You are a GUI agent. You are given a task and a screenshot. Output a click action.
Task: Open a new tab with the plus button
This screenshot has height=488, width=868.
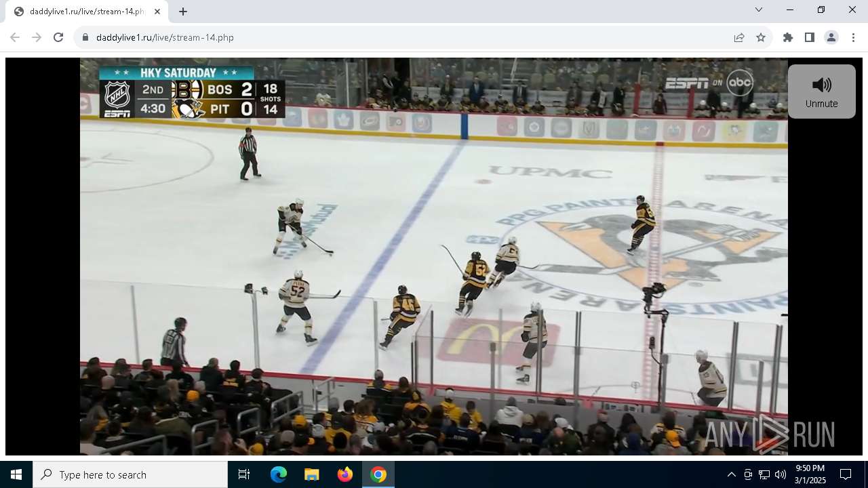183,12
